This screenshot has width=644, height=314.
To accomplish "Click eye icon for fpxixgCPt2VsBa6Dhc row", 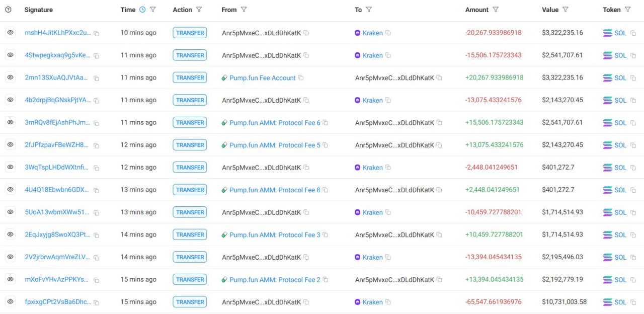I will pos(10,302).
